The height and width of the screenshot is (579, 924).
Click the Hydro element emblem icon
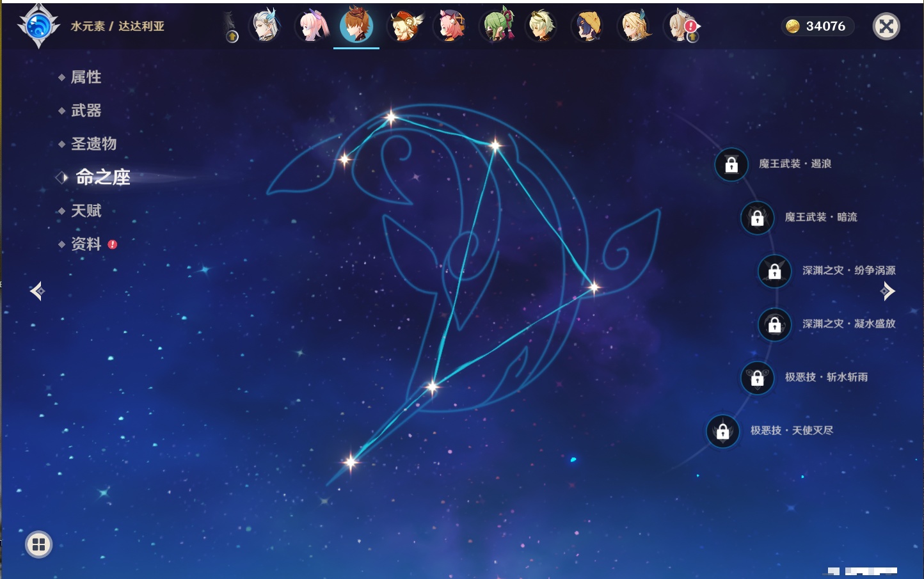point(38,26)
